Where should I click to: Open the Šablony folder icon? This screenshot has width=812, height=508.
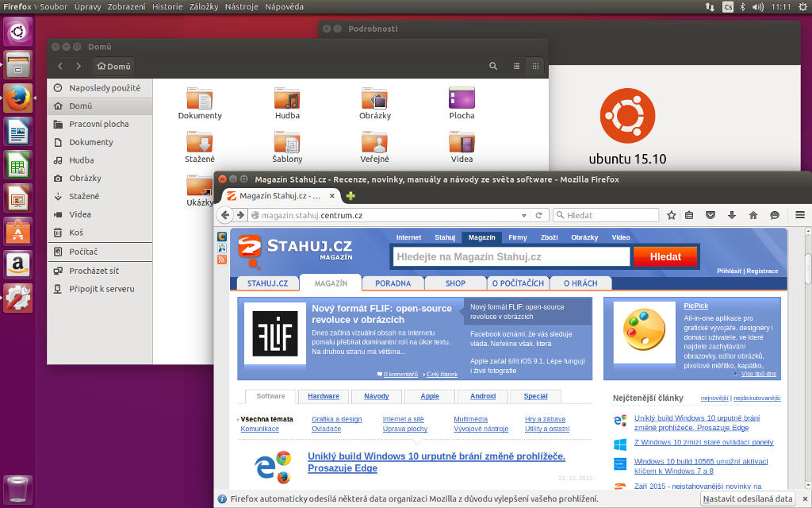(x=287, y=146)
